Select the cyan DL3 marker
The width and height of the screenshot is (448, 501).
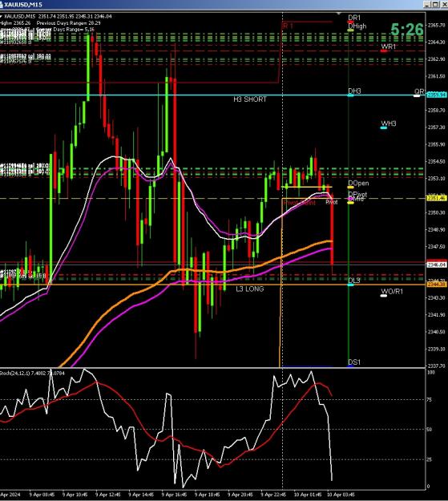(x=350, y=285)
